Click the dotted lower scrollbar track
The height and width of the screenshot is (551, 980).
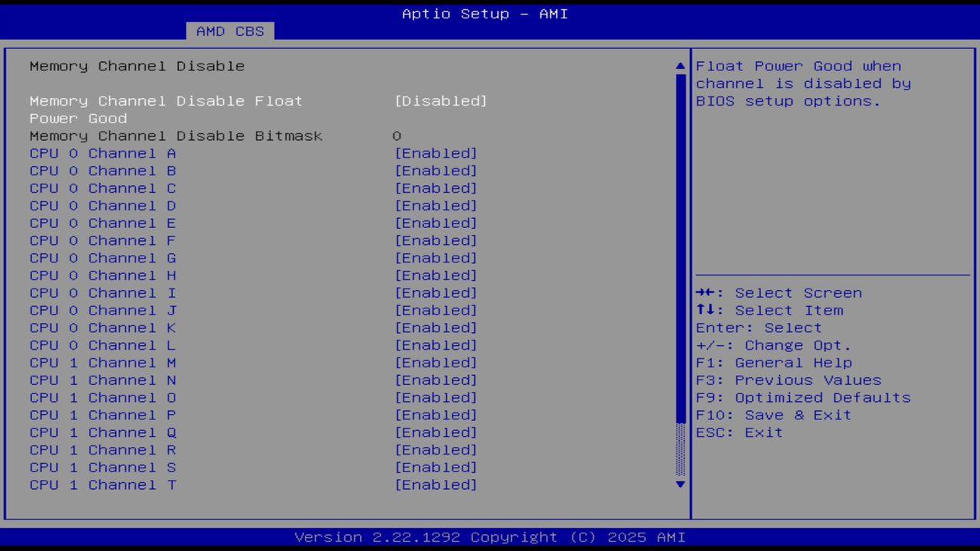coord(680,450)
